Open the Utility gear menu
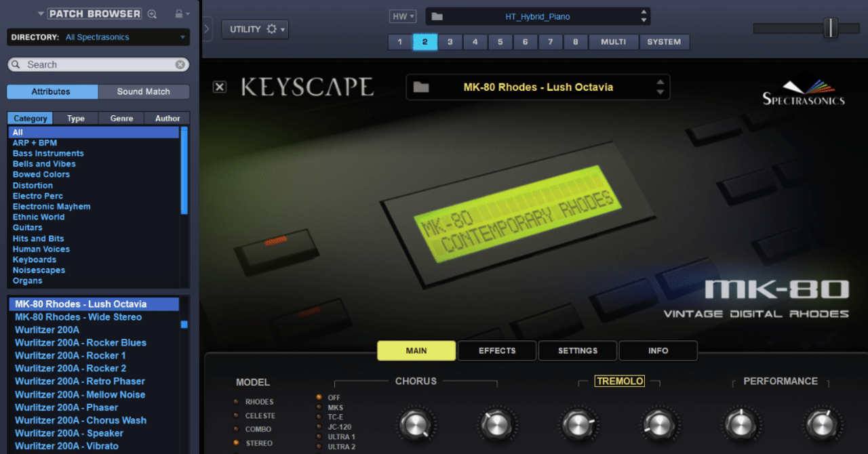The image size is (868, 454). pyautogui.click(x=271, y=29)
